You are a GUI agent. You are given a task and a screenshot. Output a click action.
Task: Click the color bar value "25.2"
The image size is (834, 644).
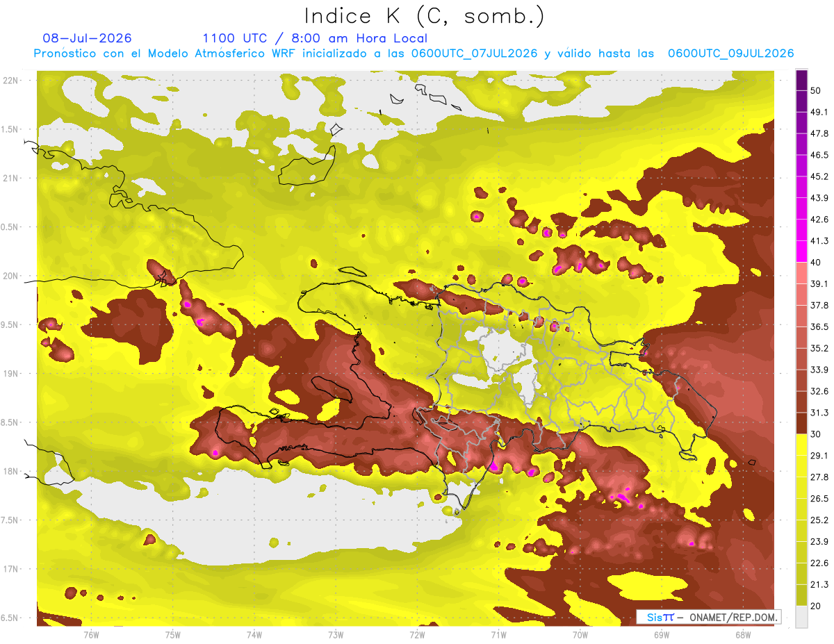click(821, 520)
